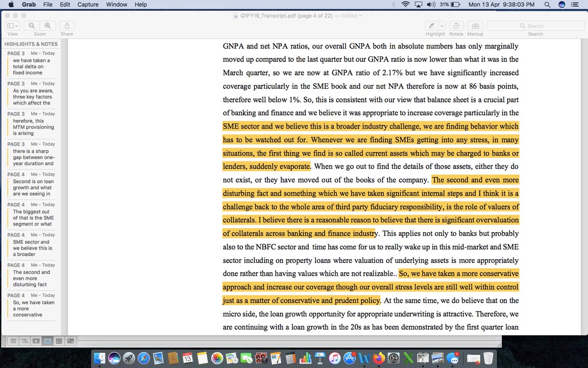Select note 'we have taken a total delta'
Screen dimensions: 588x368
click(32, 64)
